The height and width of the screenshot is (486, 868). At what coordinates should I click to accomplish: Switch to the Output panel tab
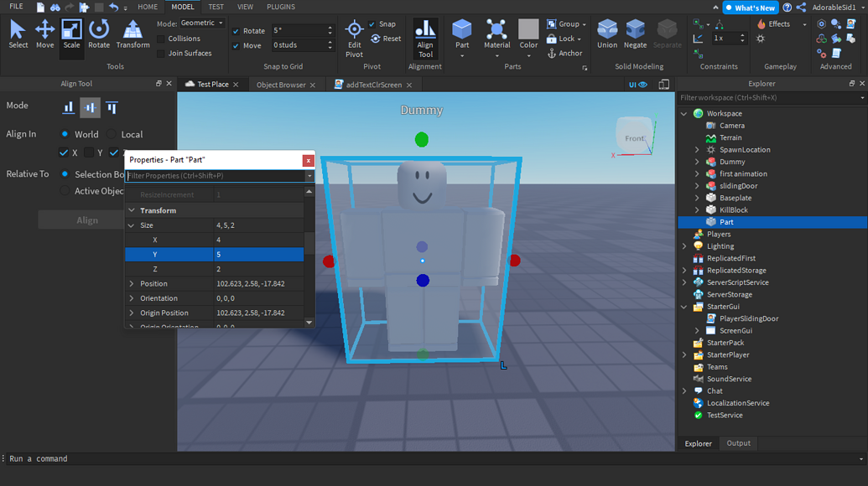click(x=739, y=443)
